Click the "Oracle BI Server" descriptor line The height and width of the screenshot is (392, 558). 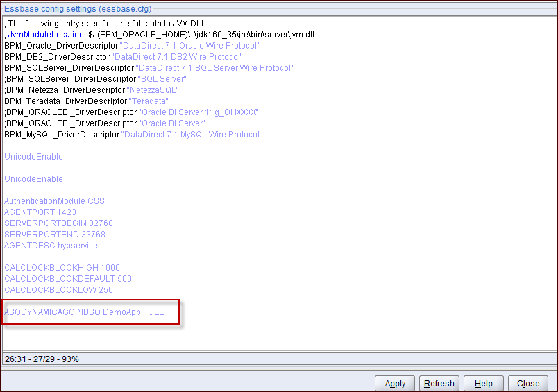tap(105, 123)
